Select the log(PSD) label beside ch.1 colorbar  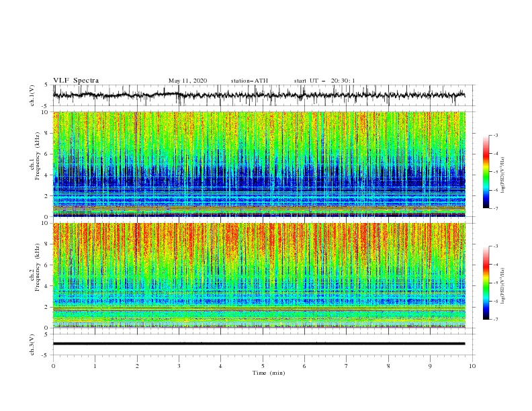coord(502,175)
